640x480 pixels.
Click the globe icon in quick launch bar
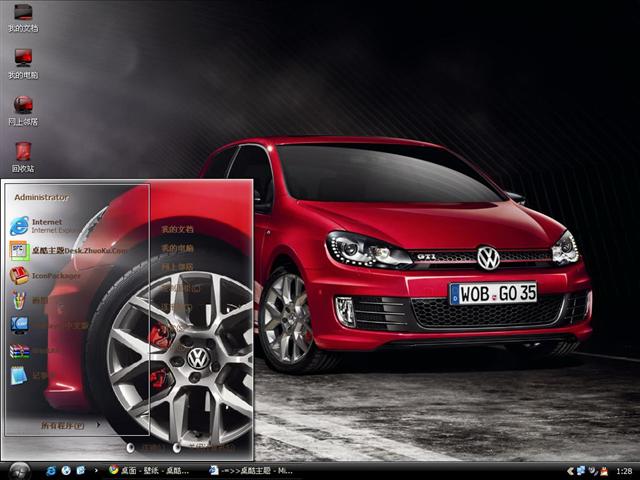coord(66,471)
